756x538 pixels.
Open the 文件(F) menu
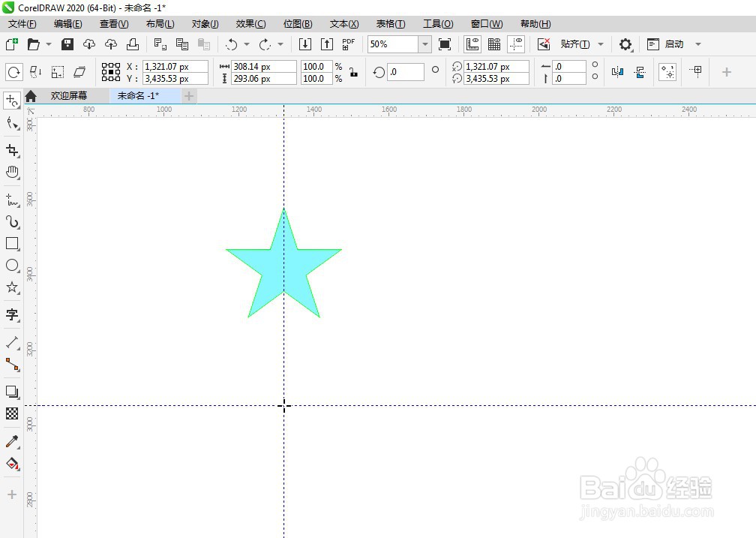(x=22, y=24)
